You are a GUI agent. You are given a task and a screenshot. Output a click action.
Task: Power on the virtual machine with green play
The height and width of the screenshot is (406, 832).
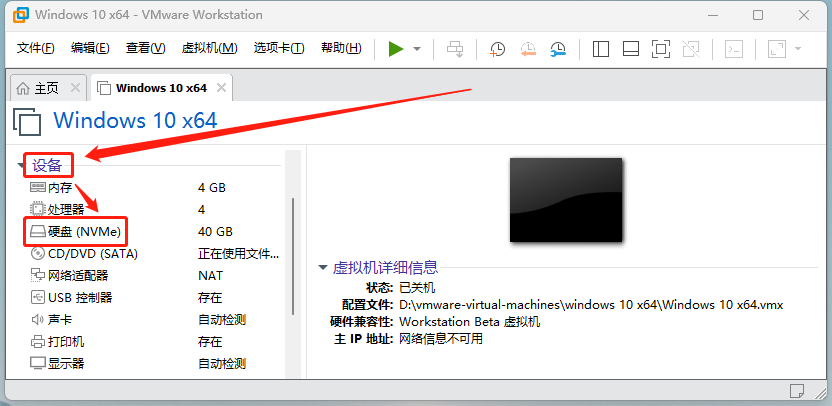(x=396, y=49)
